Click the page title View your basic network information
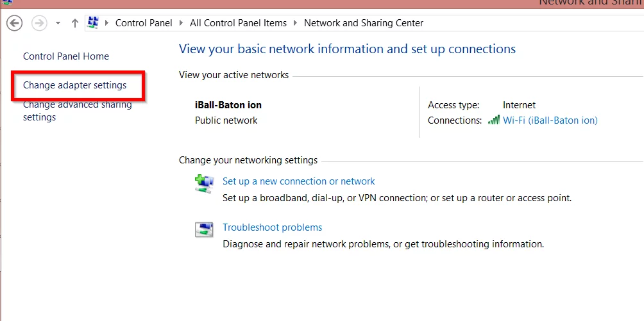The width and height of the screenshot is (644, 321). [x=347, y=49]
